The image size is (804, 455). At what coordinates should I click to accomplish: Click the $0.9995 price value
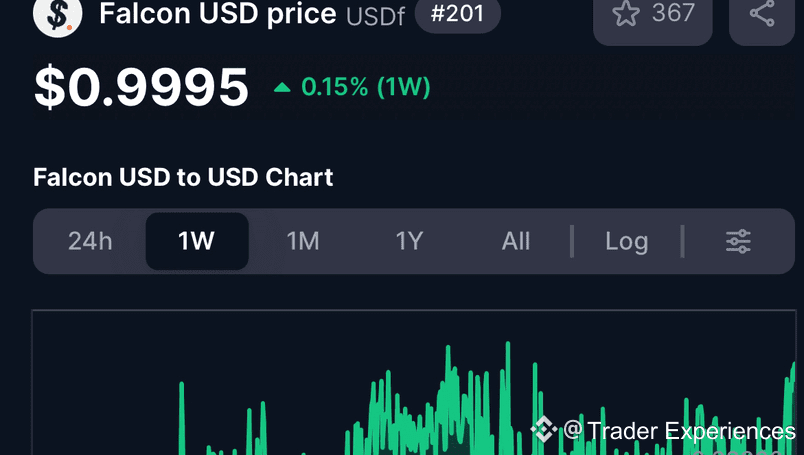(x=141, y=87)
